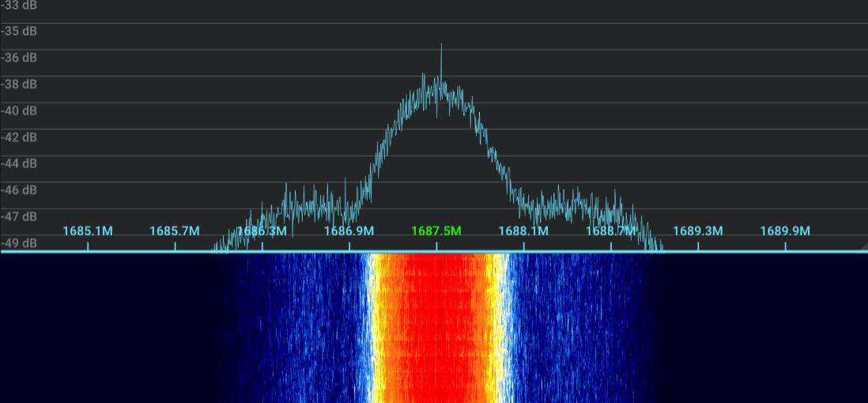
Task: Click the 1689.3M frequency marker
Action: click(698, 231)
